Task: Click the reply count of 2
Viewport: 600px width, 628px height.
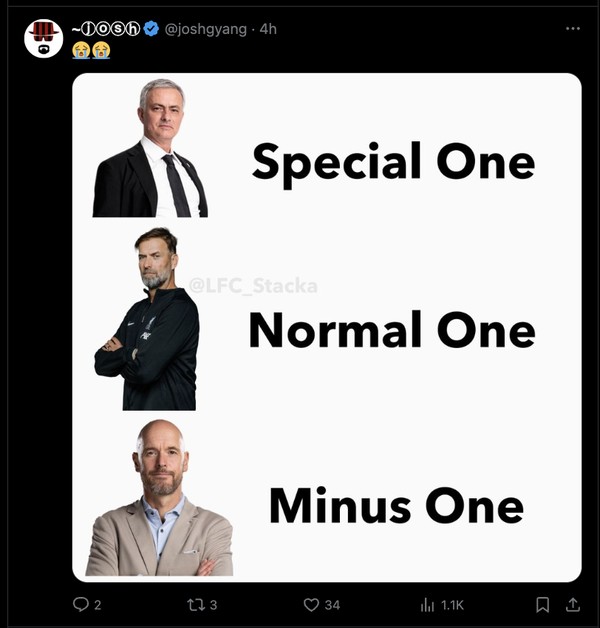Action: tap(97, 605)
